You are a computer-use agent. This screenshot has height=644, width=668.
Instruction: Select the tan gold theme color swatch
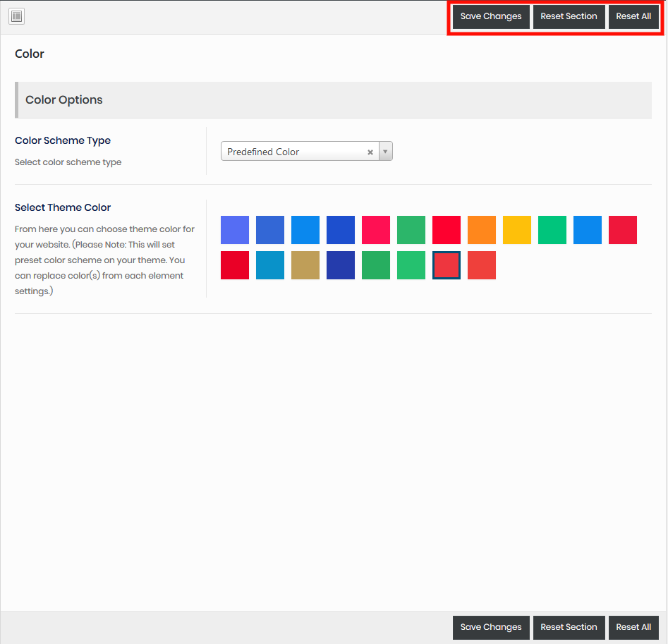tap(305, 265)
